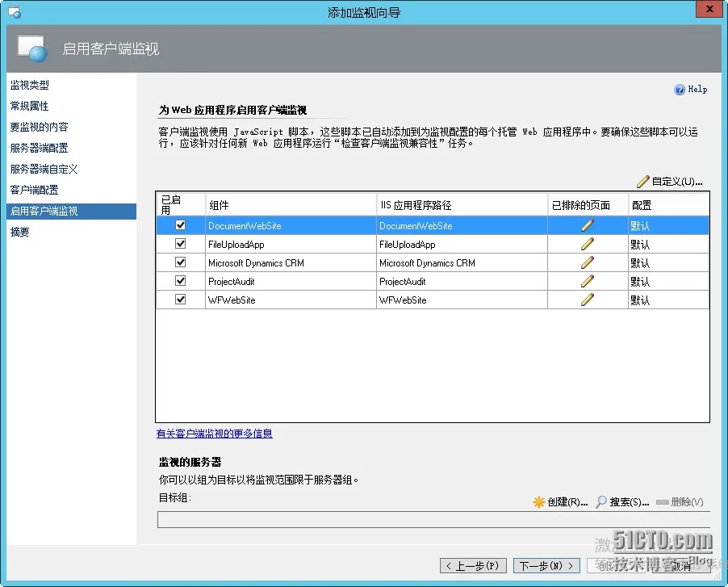Click 已排除的页面 column header
The height and width of the screenshot is (587, 728).
(x=588, y=205)
